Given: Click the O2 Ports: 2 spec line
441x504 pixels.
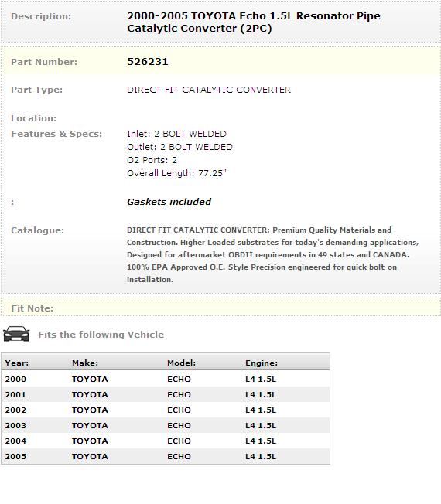Looking at the screenshot, I should point(152,160).
